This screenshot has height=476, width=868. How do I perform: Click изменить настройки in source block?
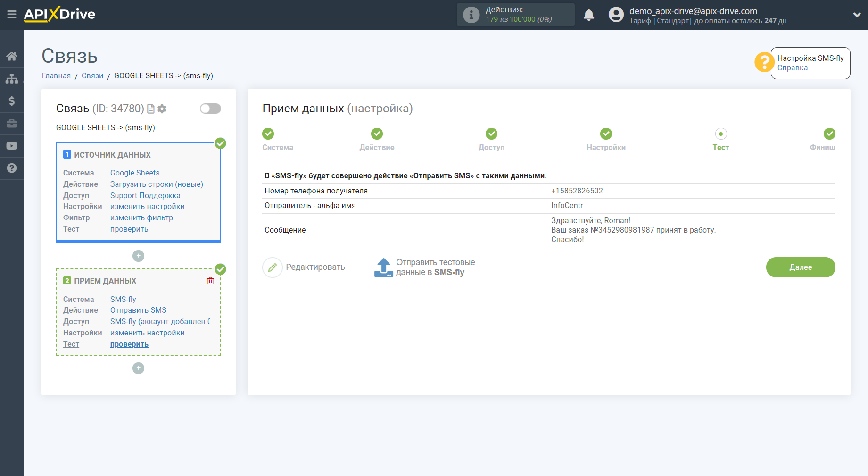[148, 207]
